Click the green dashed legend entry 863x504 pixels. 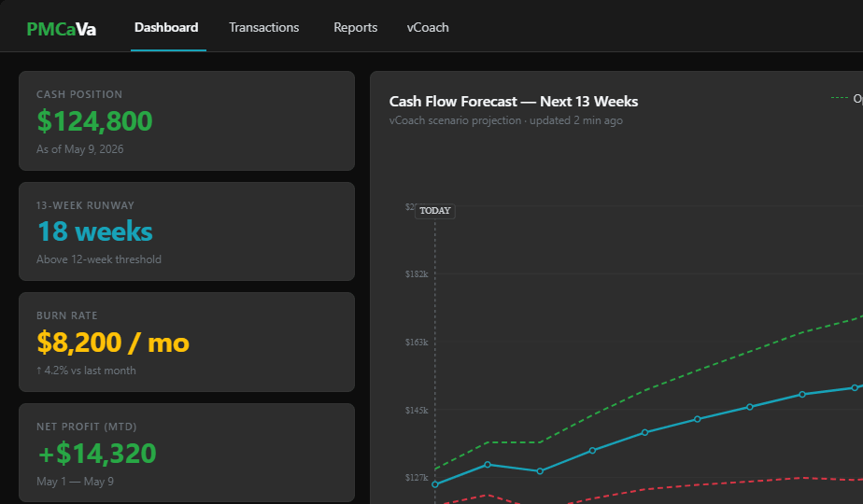tap(847, 99)
